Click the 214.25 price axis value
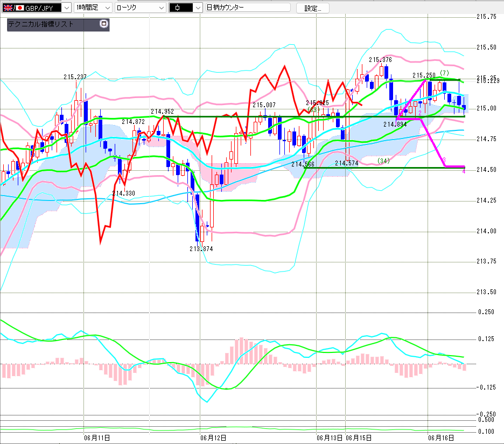504x444 pixels. pos(486,200)
